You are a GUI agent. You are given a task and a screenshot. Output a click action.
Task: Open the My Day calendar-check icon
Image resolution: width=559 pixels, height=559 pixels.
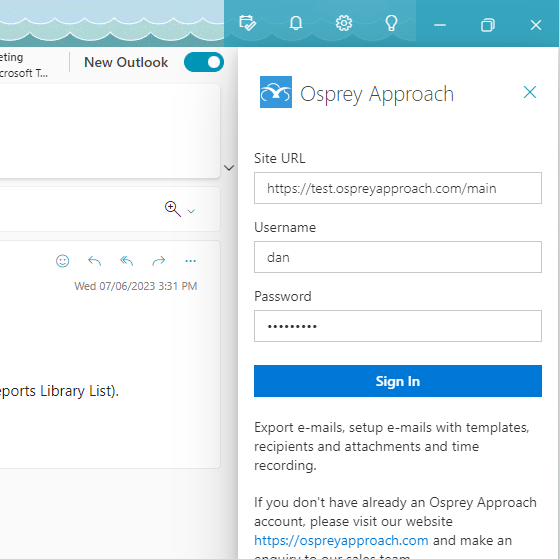pyautogui.click(x=247, y=24)
